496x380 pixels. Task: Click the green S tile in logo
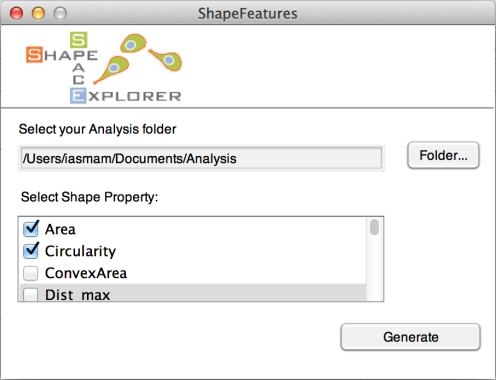(79, 40)
